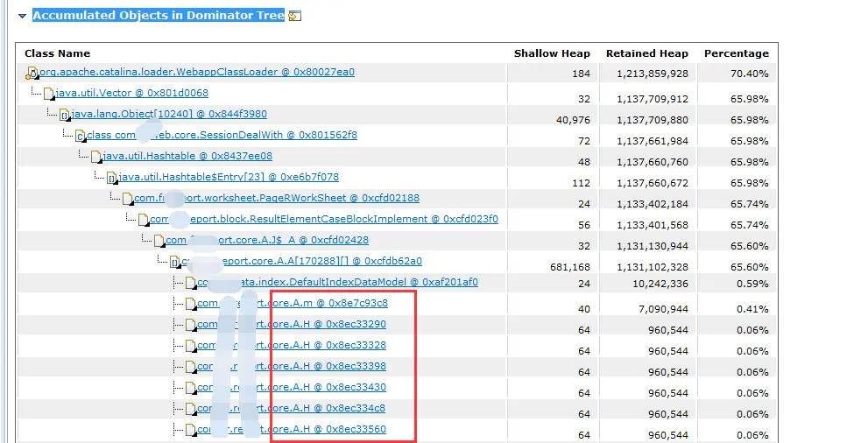Click the object icon beside ResultElementCaseBlockImplement

click(144, 220)
